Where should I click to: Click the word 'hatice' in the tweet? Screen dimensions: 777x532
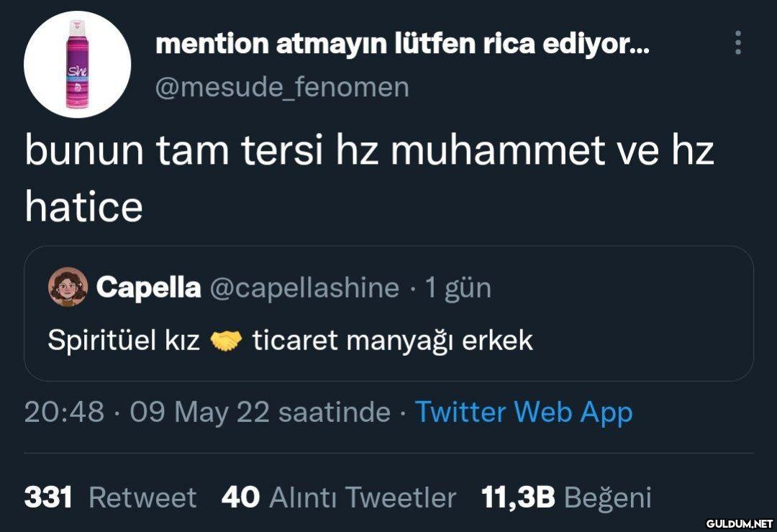coord(83,207)
